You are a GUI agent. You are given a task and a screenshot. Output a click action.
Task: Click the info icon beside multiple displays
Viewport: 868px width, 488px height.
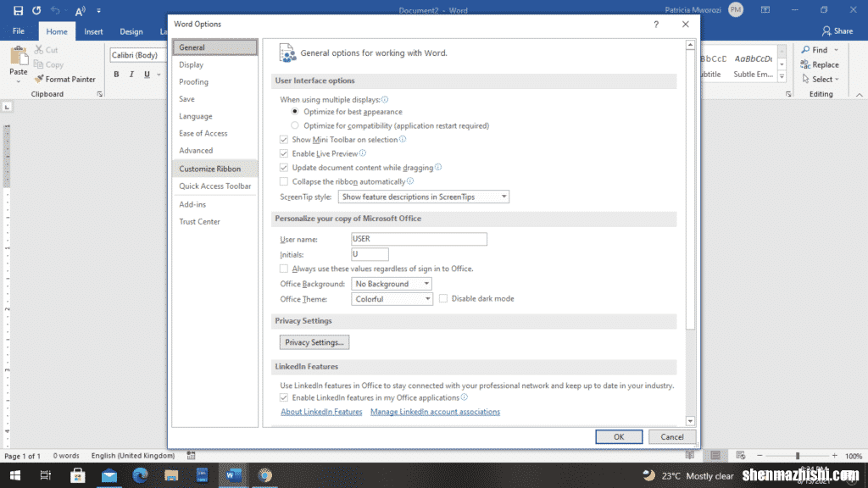(385, 99)
